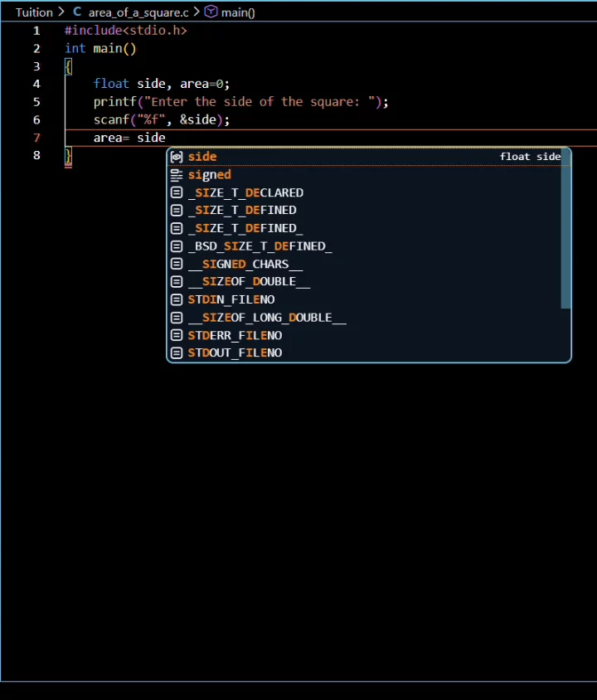The width and height of the screenshot is (597, 700).
Task: Click the C file icon in breadcrumb
Action: 77,12
